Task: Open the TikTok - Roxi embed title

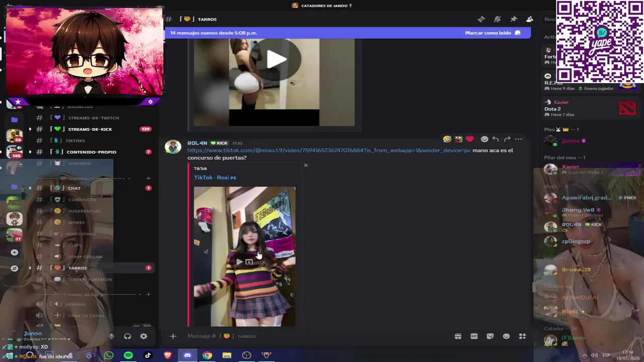Action: point(215,177)
